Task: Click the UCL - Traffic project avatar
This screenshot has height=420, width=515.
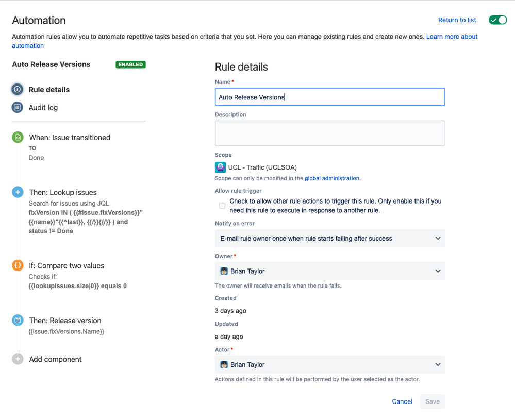Action: point(221,167)
